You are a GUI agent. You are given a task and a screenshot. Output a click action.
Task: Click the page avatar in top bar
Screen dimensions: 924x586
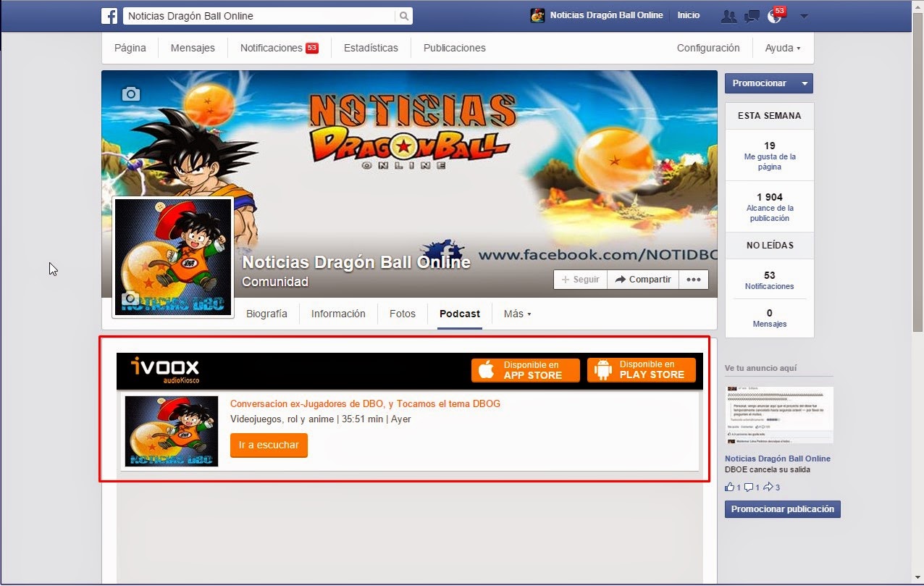click(537, 15)
